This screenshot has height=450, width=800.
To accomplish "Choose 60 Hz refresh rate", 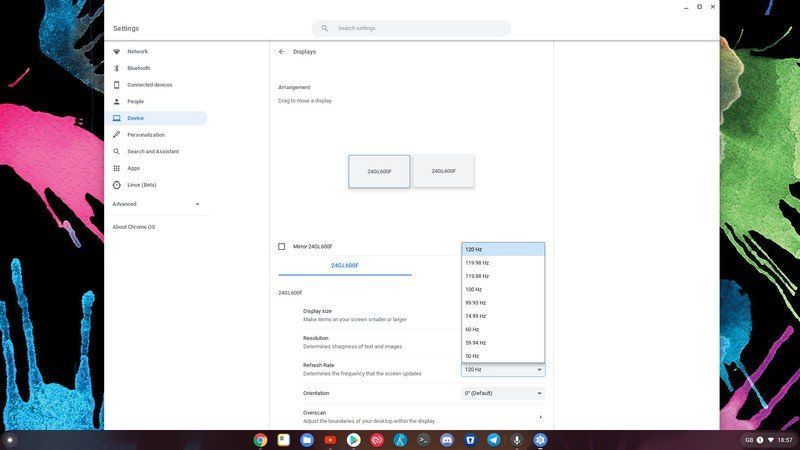I will click(x=503, y=329).
